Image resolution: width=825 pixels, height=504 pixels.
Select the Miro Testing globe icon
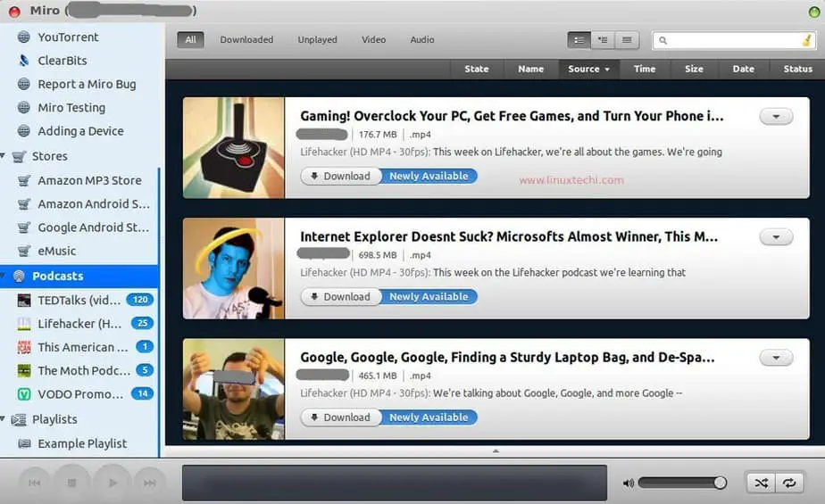(x=24, y=107)
